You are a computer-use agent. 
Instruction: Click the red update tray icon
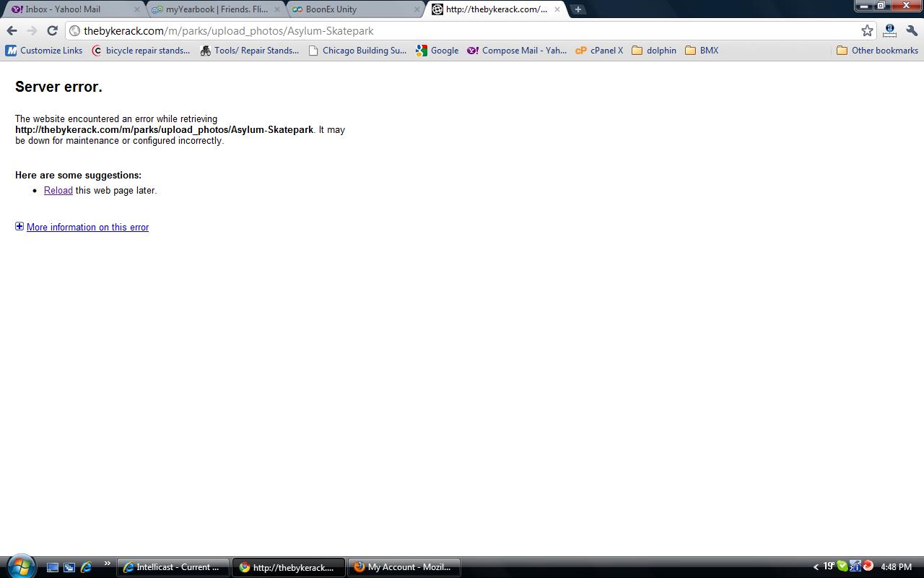point(868,566)
